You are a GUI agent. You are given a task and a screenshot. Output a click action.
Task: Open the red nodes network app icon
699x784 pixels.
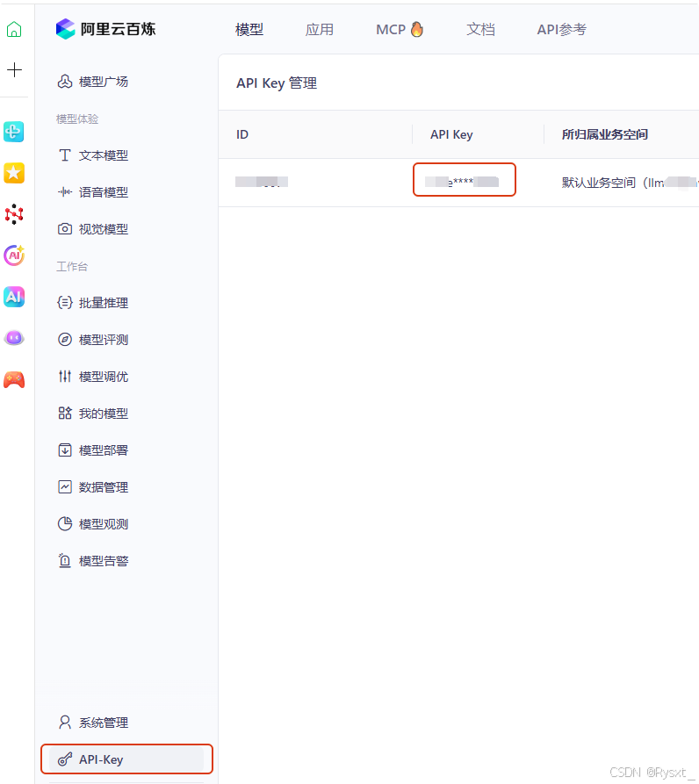coord(14,214)
